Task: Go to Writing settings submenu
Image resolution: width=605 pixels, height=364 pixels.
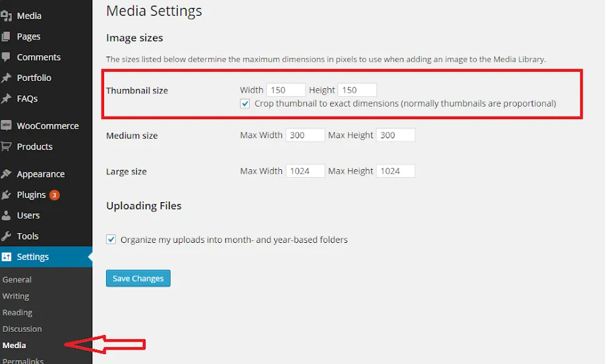Action: 16,296
